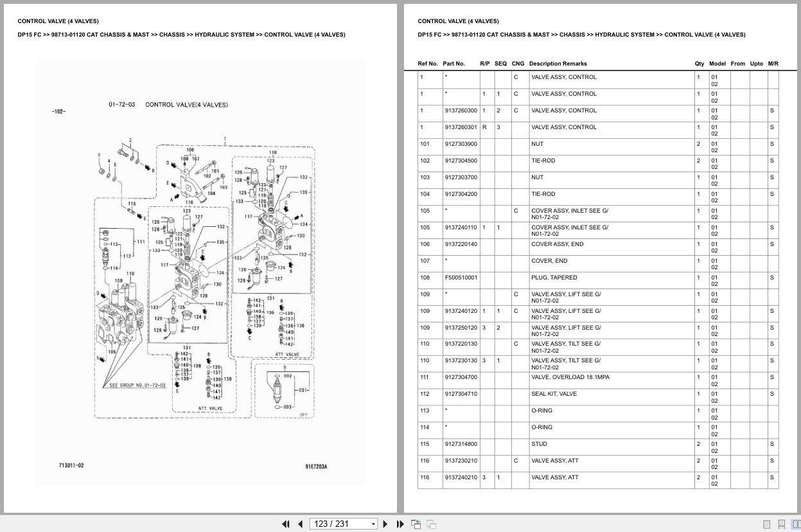Select part number 9137230130
Viewport: 801px width, 532px height.
(461, 361)
